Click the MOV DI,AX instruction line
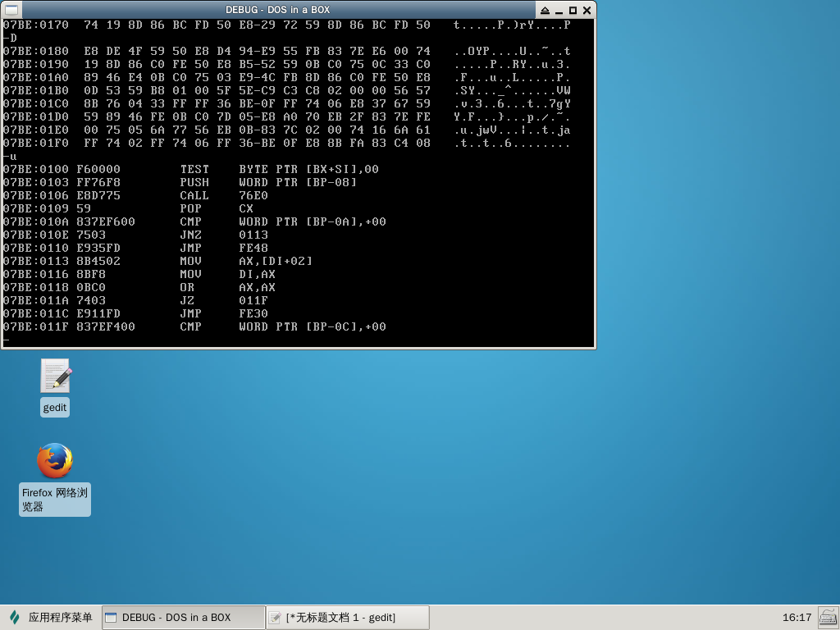This screenshot has width=840, height=630. point(139,274)
